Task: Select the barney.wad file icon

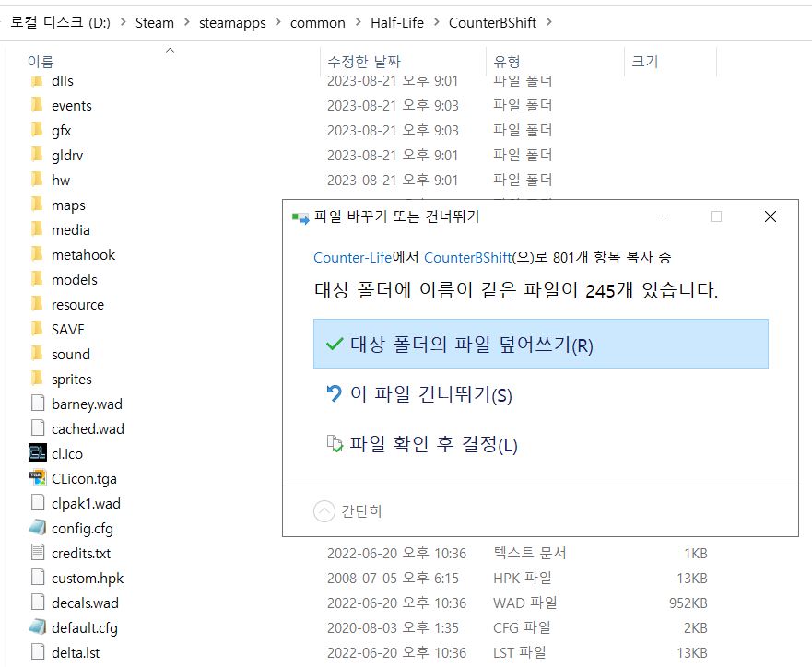Action: pos(38,404)
